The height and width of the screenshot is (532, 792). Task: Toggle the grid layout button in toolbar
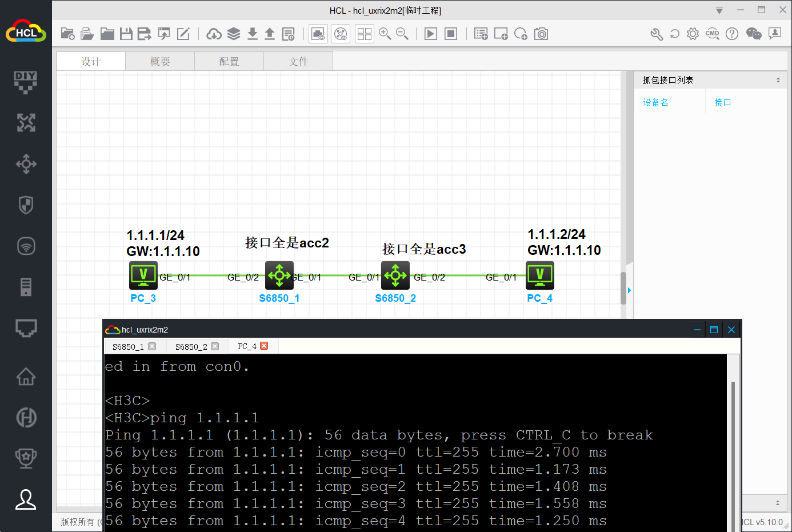pos(364,34)
